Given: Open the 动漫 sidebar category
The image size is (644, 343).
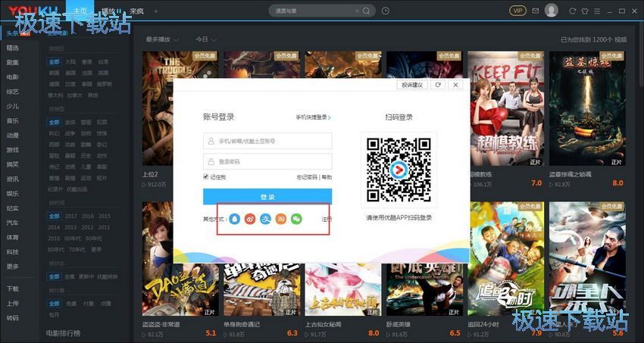Looking at the screenshot, I should point(13,136).
